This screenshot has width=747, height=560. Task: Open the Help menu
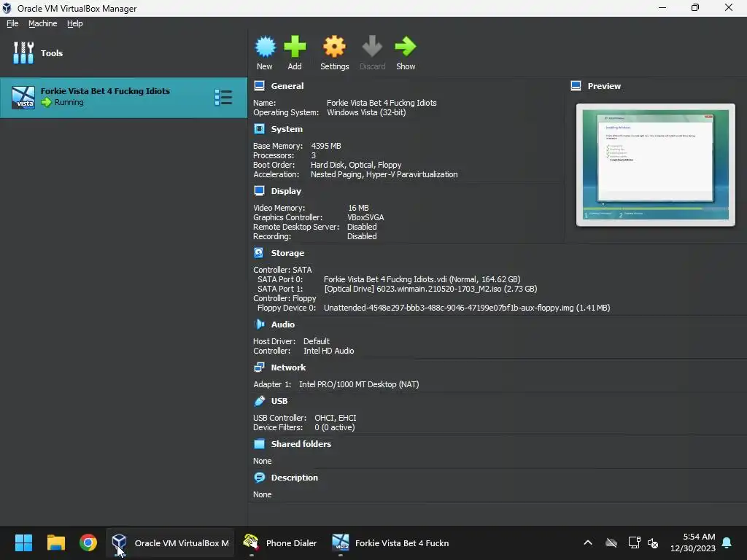pyautogui.click(x=75, y=23)
